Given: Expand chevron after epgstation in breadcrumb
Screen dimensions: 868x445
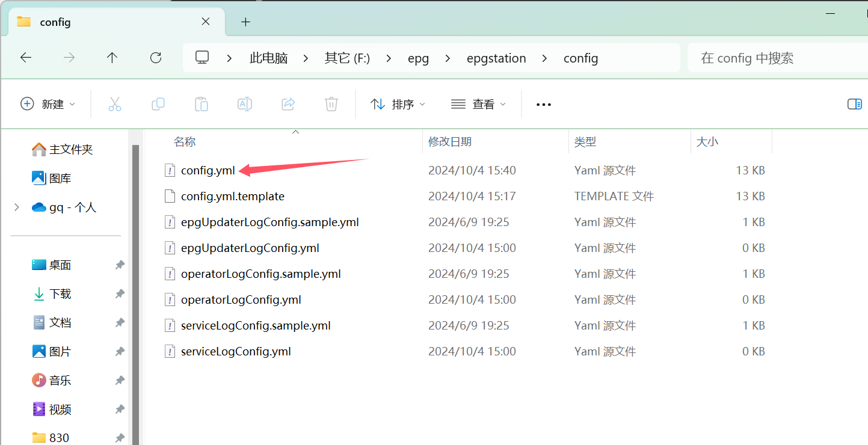Looking at the screenshot, I should pos(545,58).
